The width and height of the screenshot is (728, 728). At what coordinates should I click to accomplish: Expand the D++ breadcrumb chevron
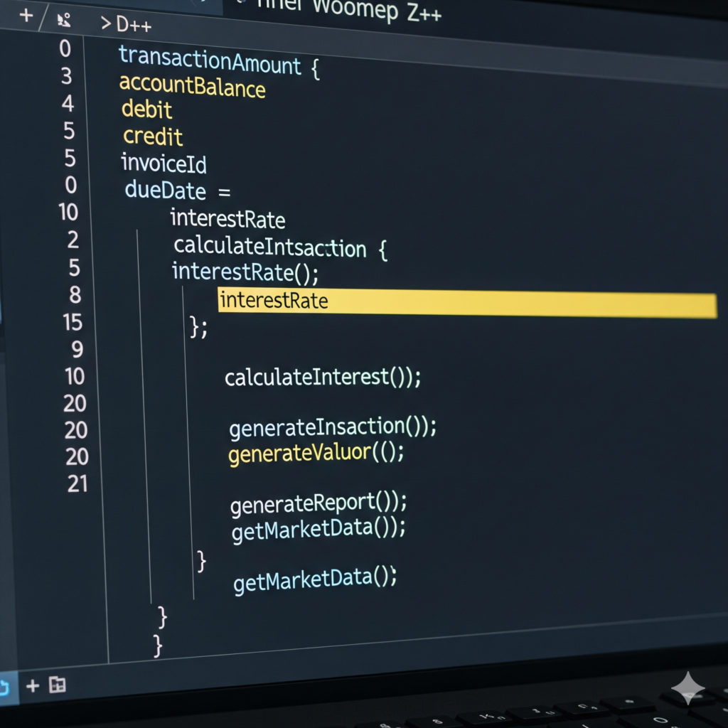point(105,23)
